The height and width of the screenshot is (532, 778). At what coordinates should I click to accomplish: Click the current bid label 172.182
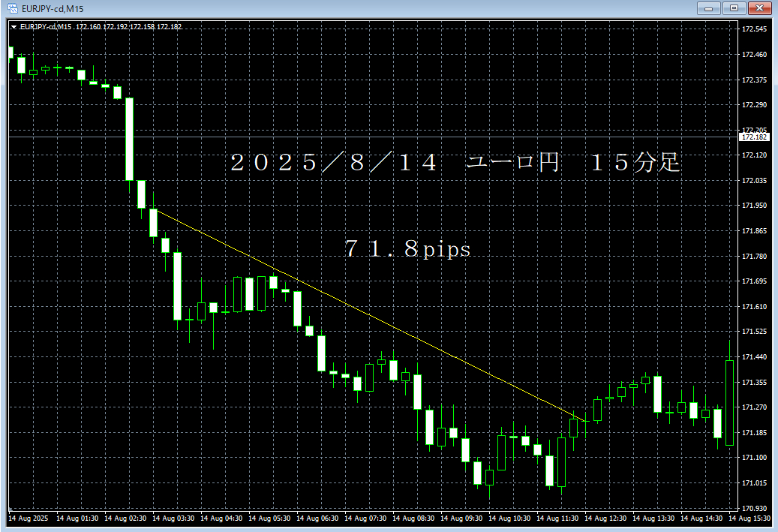(x=754, y=137)
